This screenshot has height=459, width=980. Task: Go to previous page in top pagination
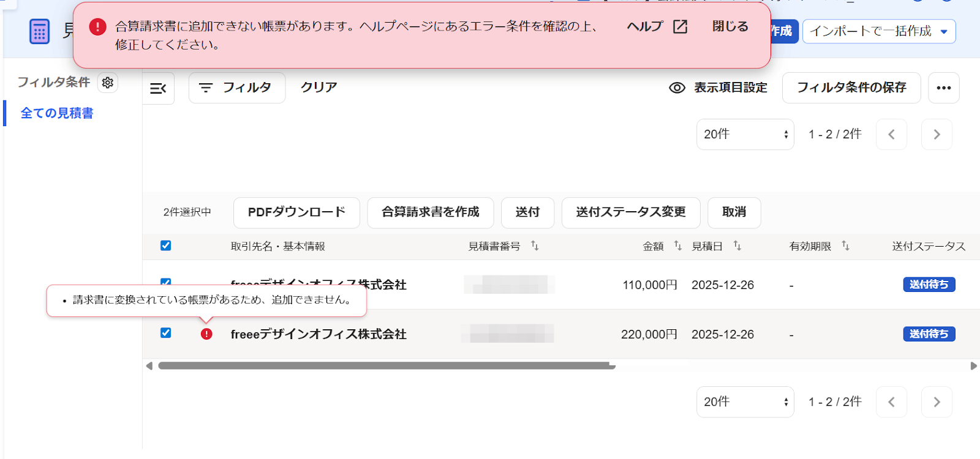coord(891,134)
